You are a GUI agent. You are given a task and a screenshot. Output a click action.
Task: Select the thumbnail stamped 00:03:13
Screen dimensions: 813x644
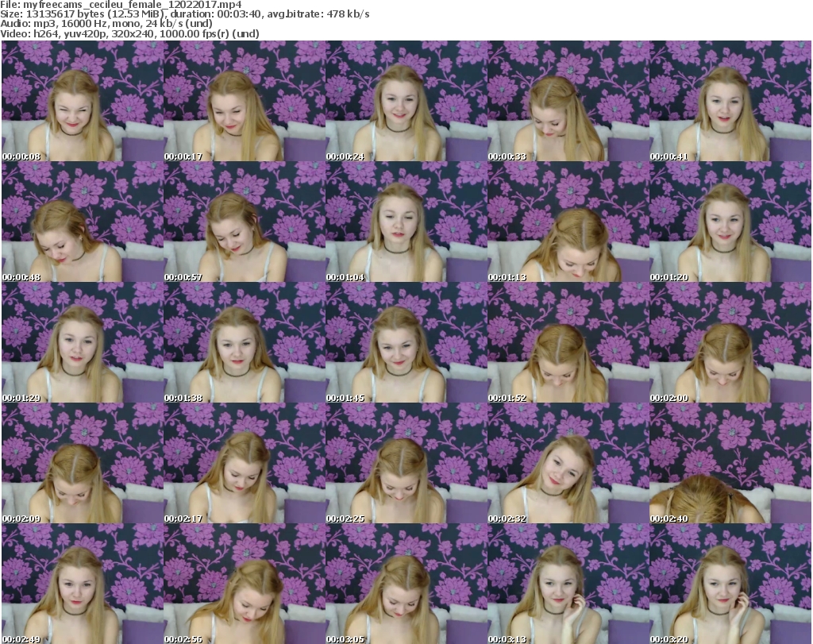click(568, 584)
